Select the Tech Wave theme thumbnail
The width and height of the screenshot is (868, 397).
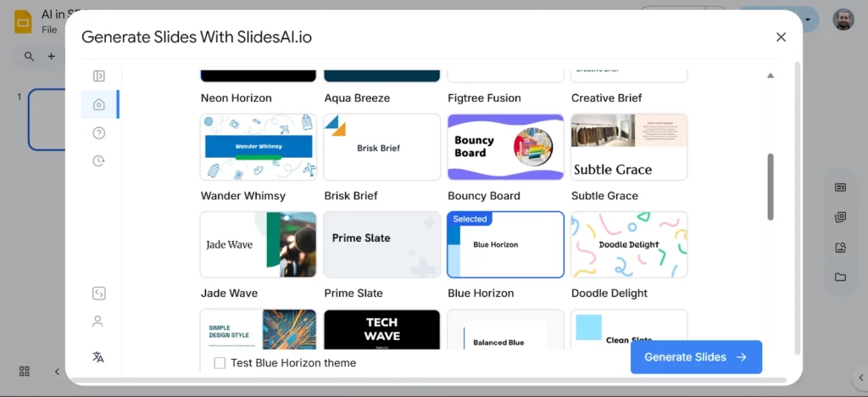[x=382, y=329]
